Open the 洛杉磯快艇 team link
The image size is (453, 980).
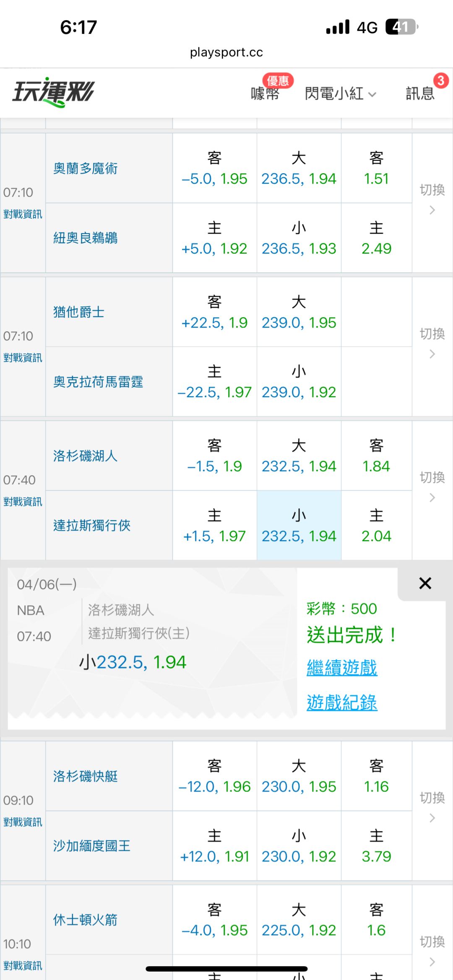(86, 776)
